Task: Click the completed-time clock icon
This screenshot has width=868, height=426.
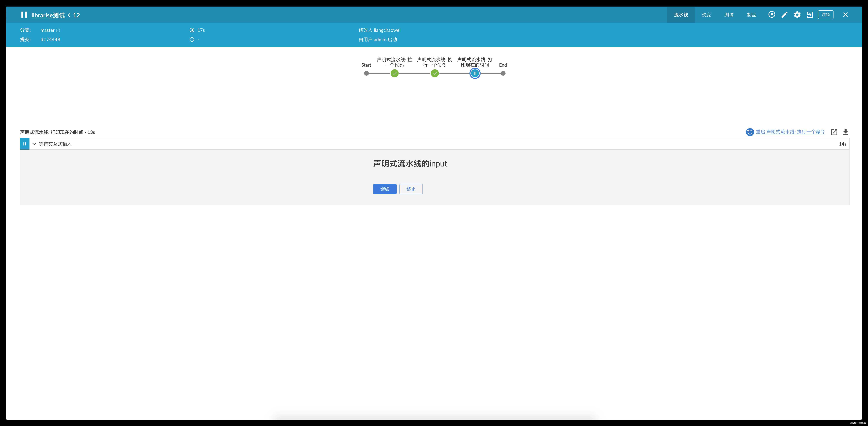Action: (x=192, y=40)
